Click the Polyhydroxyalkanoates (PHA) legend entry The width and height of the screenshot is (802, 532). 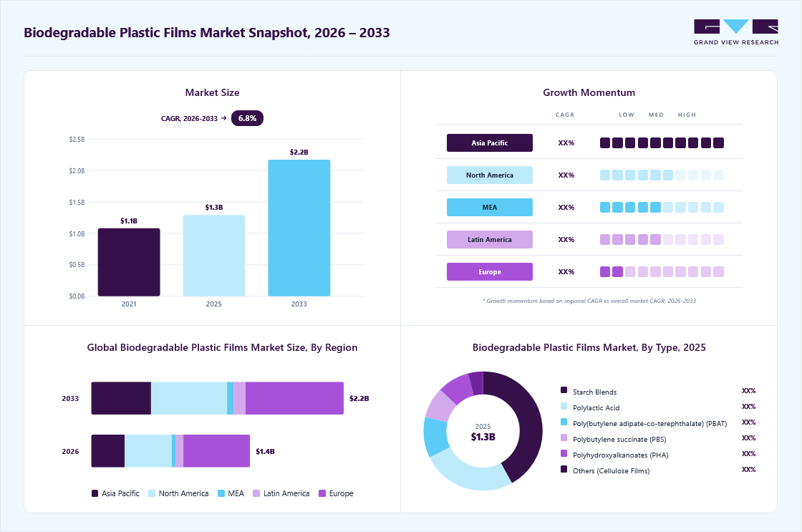(620, 455)
